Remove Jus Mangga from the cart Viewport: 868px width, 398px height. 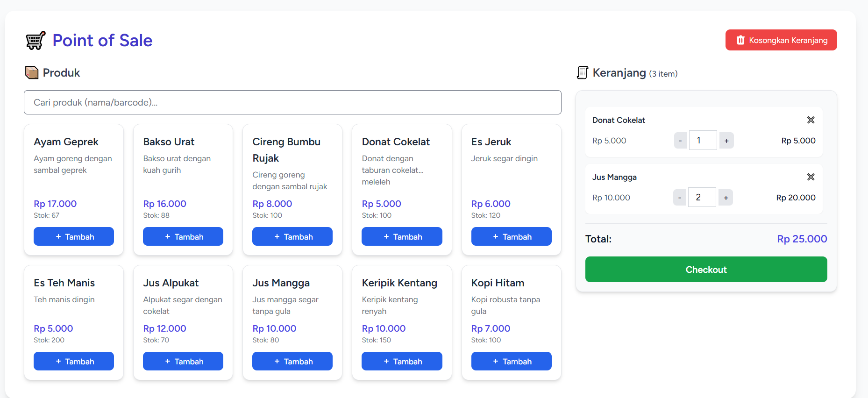click(811, 177)
